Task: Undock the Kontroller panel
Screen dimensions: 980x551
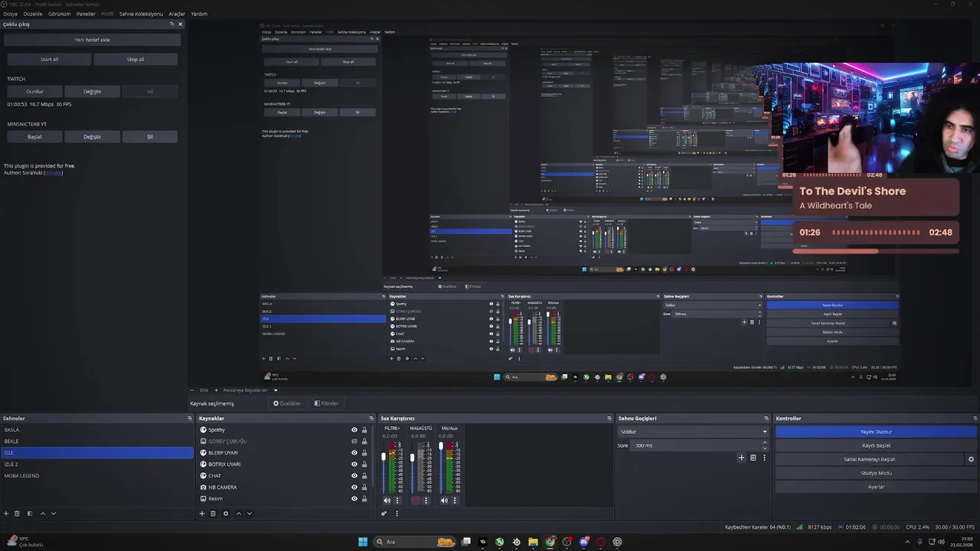Action: [975, 419]
